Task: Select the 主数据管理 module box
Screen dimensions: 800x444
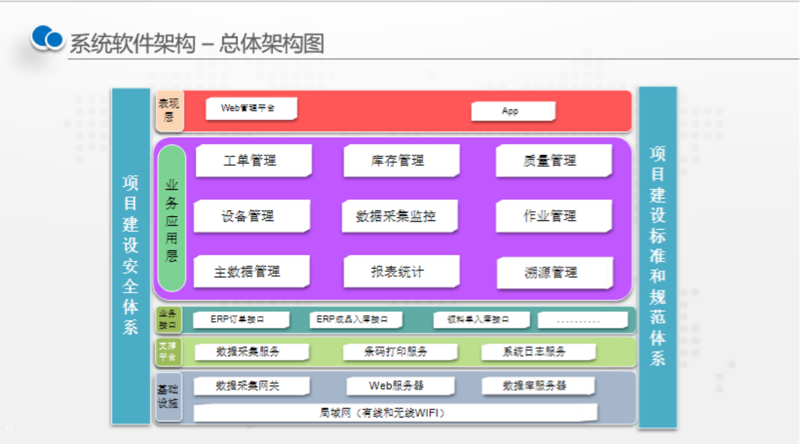Action: click(x=248, y=272)
